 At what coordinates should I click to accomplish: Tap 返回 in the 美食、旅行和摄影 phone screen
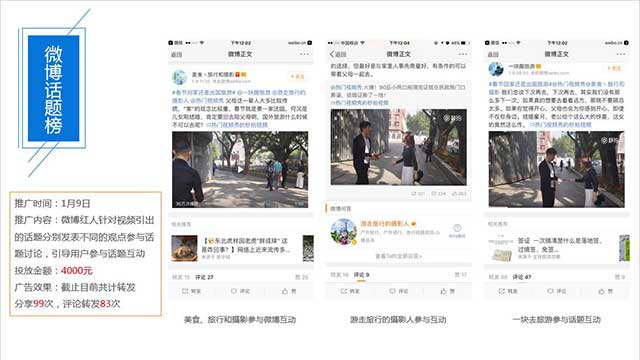coord(176,54)
